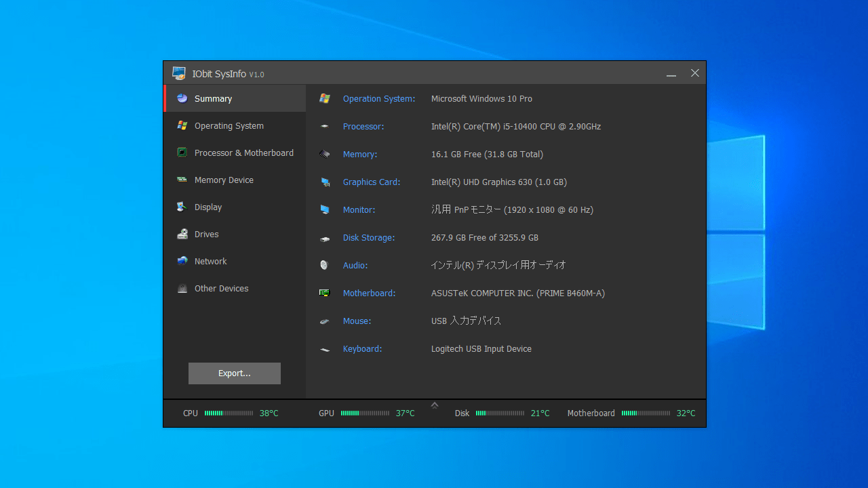Open Other Devices section
This screenshot has height=488, width=868.
(x=235, y=288)
